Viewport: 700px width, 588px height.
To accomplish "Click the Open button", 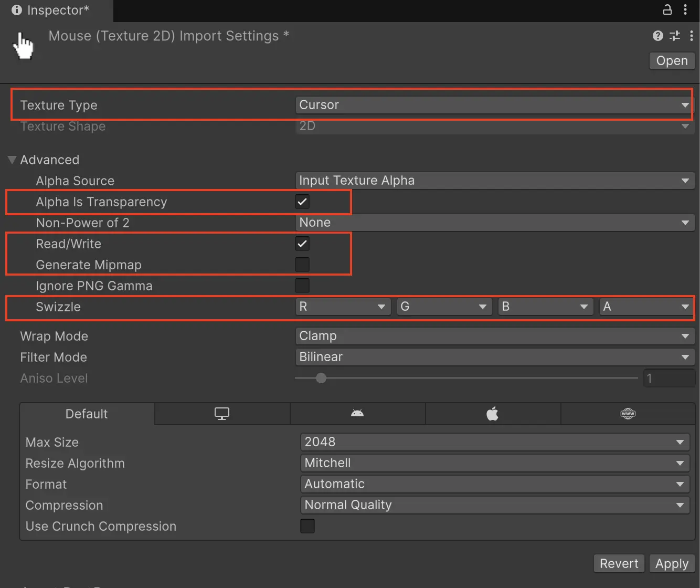I will 672,60.
